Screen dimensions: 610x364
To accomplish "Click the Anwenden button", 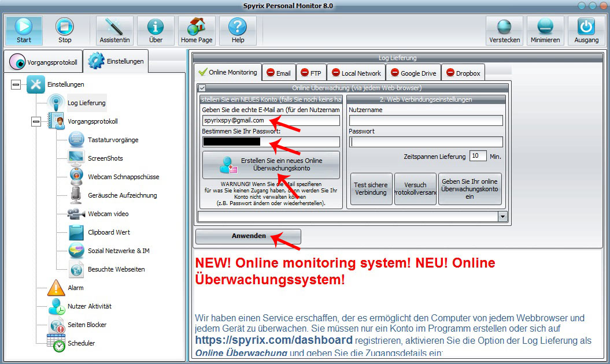I will click(248, 236).
